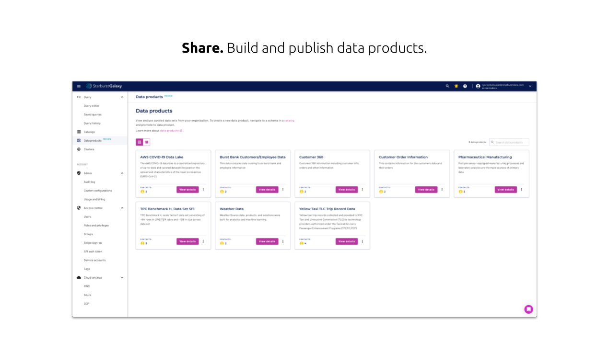View details of Pharmaceutical Manufacturing
609x364 pixels.
click(x=506, y=190)
